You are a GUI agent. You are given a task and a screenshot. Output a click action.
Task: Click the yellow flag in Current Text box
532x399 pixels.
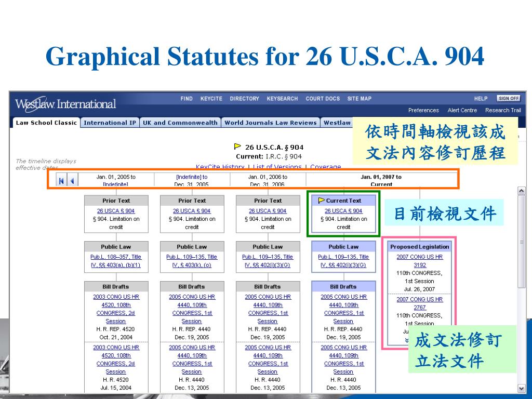click(322, 201)
